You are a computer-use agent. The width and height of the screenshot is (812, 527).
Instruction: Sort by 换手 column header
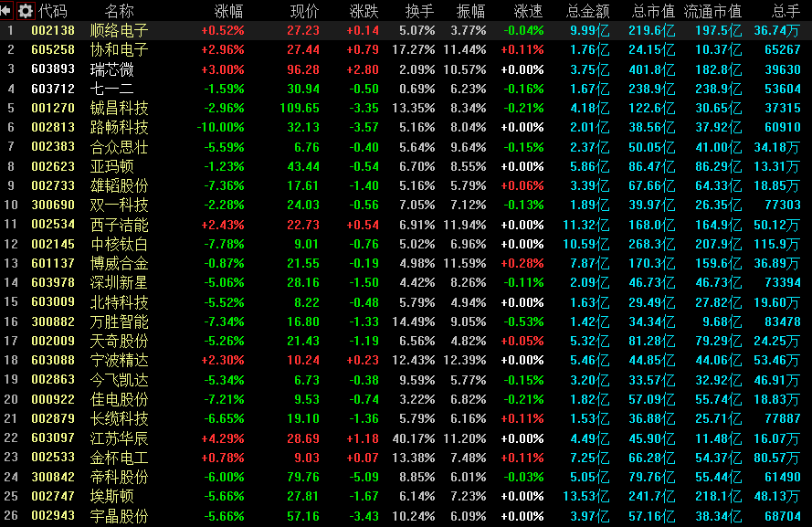[x=420, y=11]
